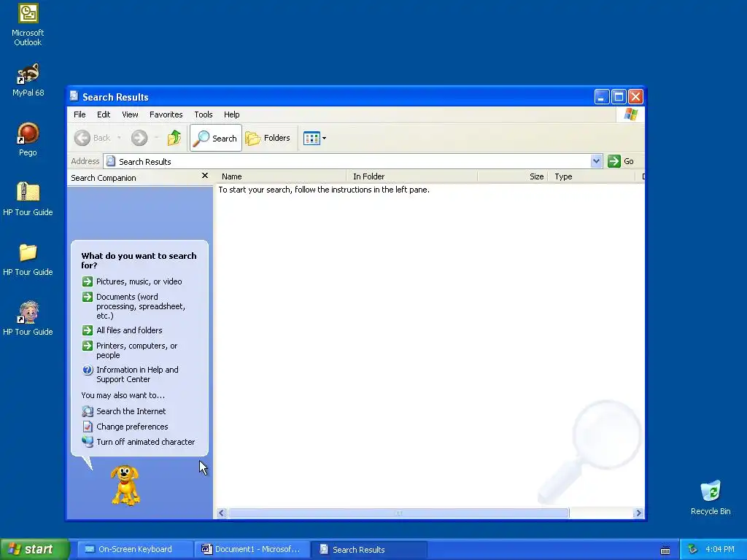
Task: Select the MyPal 68 desktop shortcut
Action: (28, 80)
